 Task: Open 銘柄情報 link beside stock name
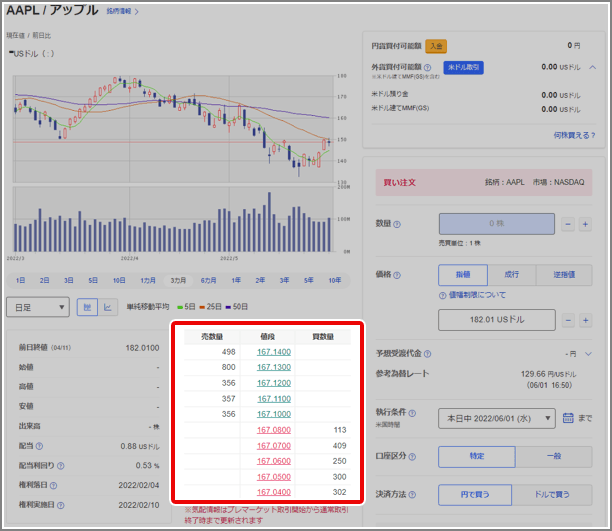pos(122,11)
